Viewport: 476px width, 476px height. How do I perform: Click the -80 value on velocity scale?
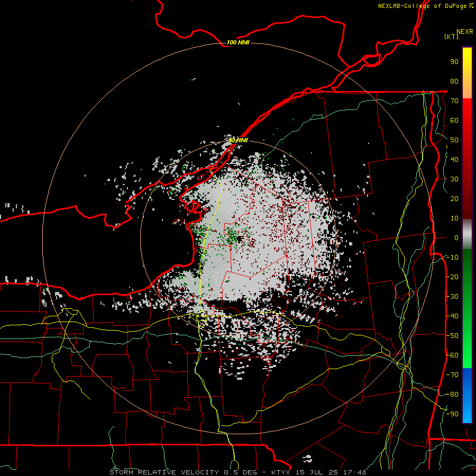point(452,395)
